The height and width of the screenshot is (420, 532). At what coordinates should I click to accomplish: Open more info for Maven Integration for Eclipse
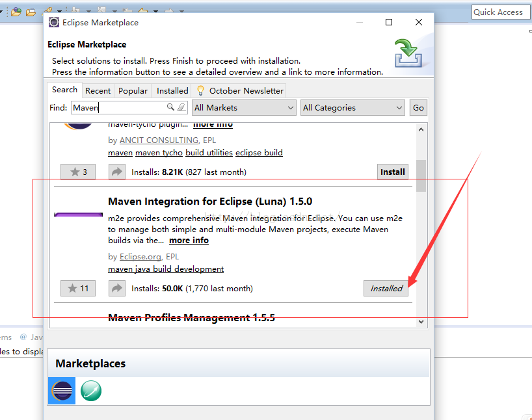[189, 240]
